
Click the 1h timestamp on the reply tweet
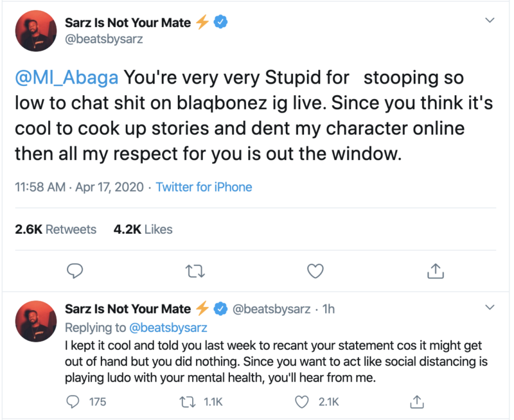[x=328, y=309]
